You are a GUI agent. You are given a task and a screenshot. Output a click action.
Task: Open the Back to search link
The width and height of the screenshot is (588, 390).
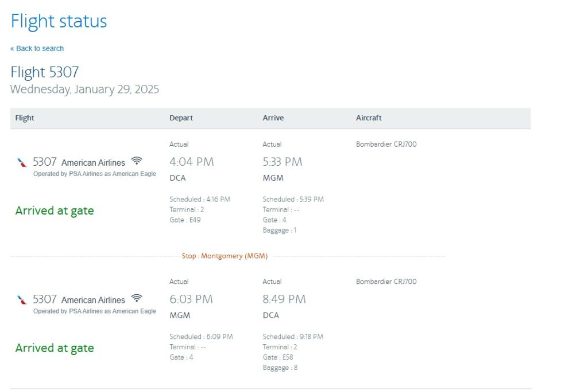pyautogui.click(x=37, y=48)
